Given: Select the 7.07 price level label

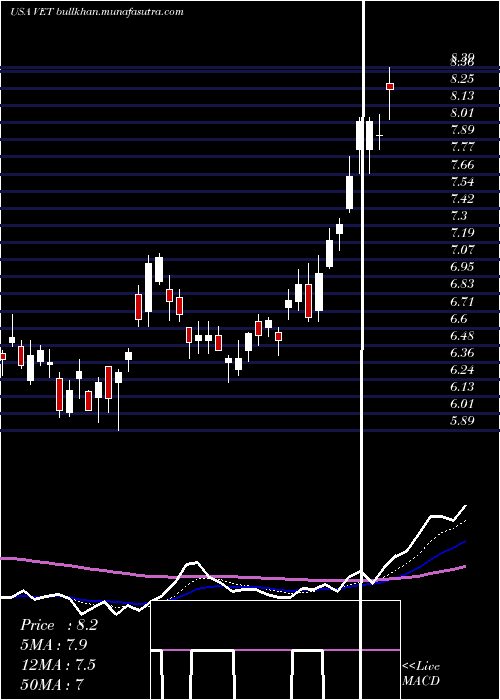Looking at the screenshot, I should pyautogui.click(x=462, y=250).
